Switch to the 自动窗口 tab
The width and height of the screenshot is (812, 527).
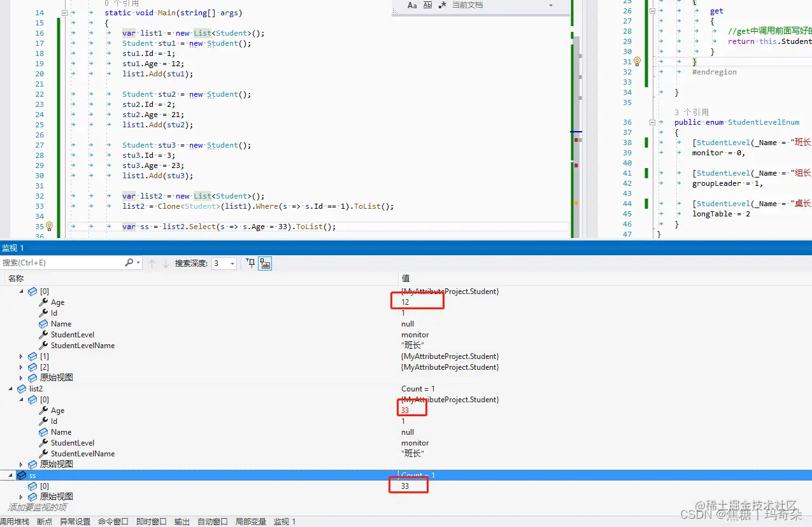pos(213,521)
